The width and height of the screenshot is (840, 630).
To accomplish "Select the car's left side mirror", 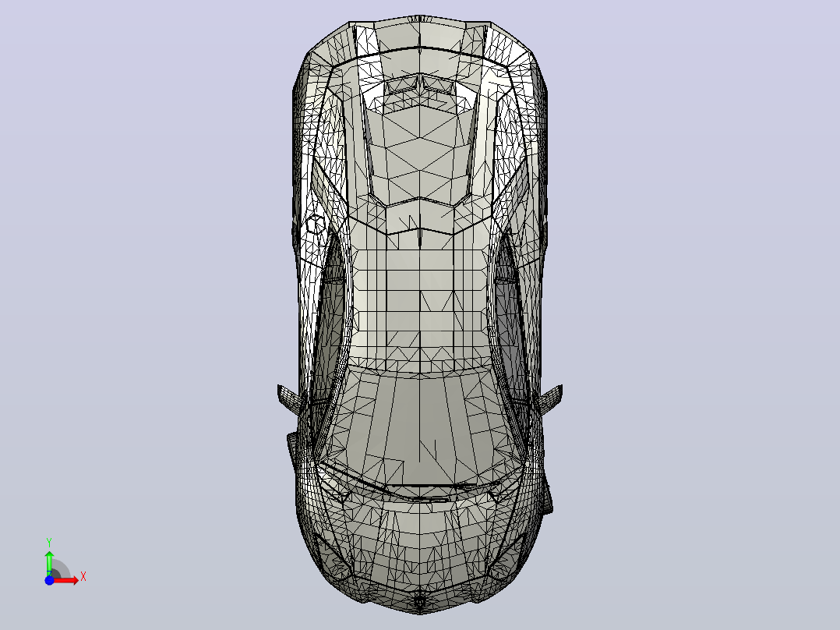I will tap(290, 400).
